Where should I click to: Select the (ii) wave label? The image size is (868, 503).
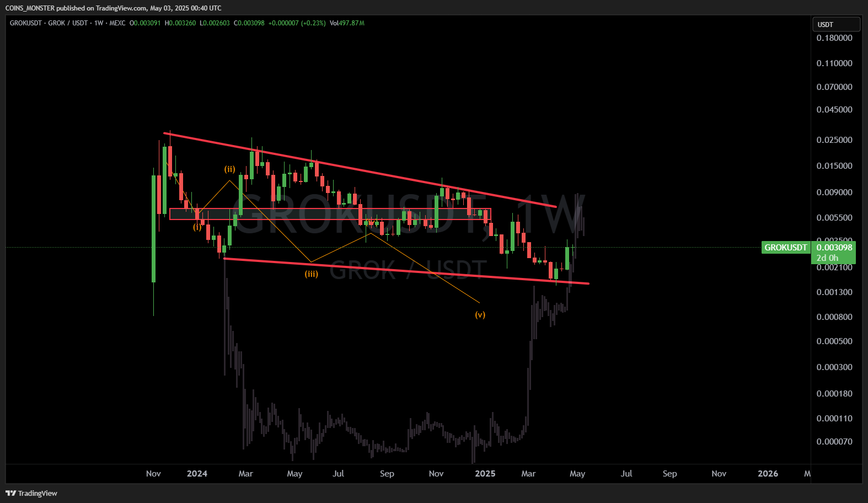(229, 169)
